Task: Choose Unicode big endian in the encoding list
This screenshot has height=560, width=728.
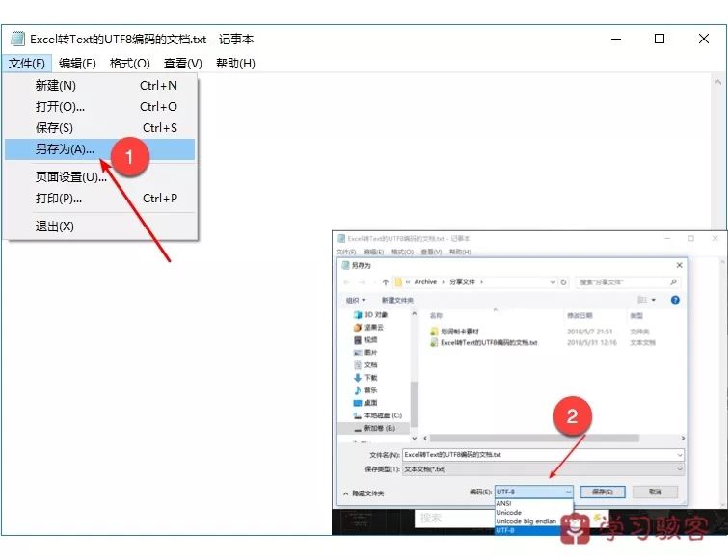Action: pyautogui.click(x=534, y=521)
